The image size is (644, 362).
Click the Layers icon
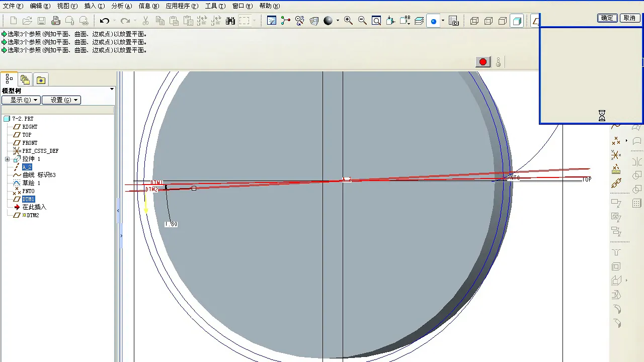tap(419, 21)
